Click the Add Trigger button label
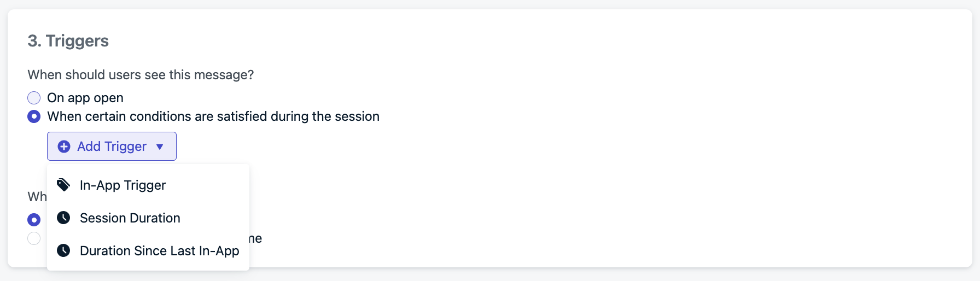This screenshot has width=980, height=281. pyautogui.click(x=112, y=147)
